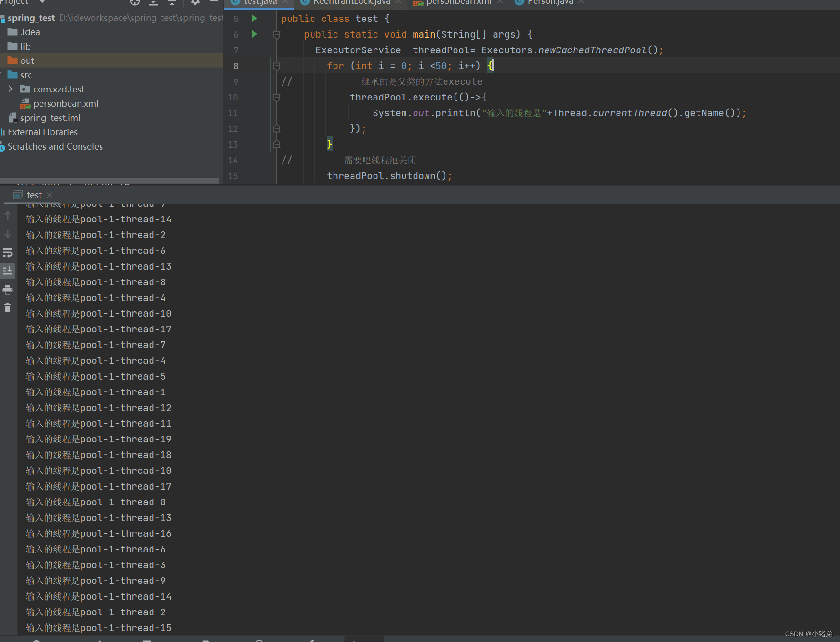The width and height of the screenshot is (840, 642).
Task: Click the locate-file target icon in Project header
Action: point(135,2)
